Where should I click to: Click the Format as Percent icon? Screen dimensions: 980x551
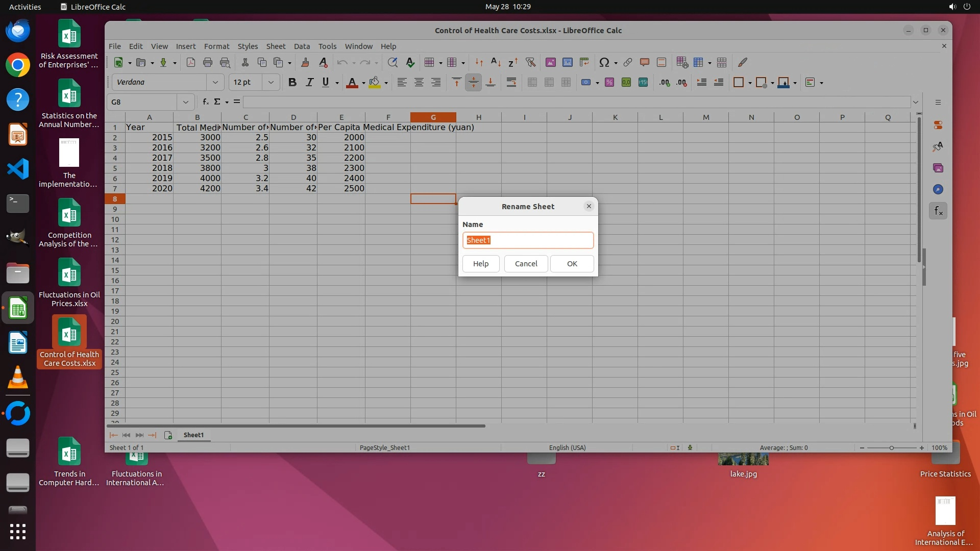pos(609,82)
